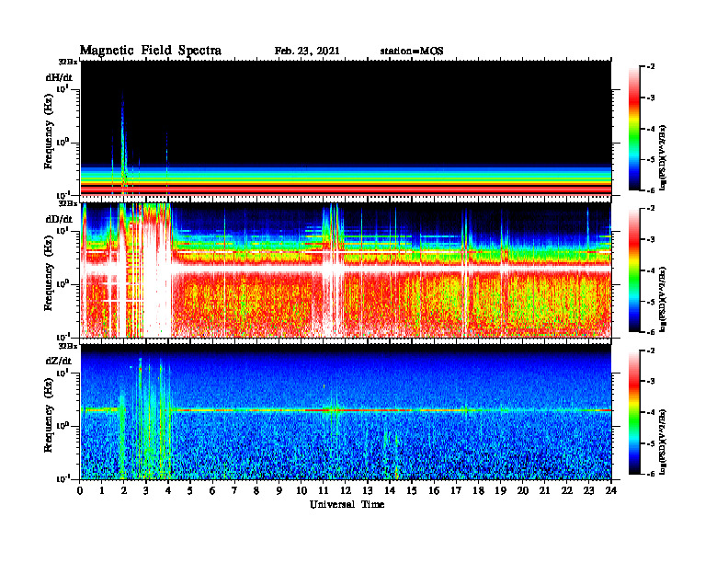Viewport: 728px width, 563px height.
Task: Click the hour "4" tick label on the time axis
Action: click(x=168, y=490)
